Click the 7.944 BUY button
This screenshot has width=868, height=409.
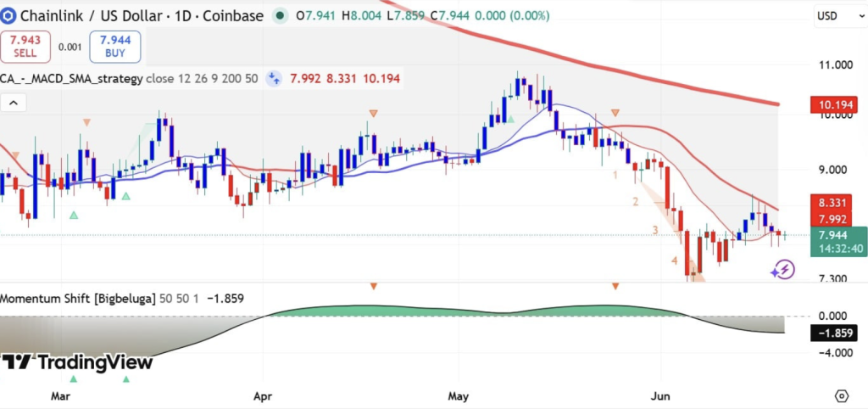(x=115, y=47)
